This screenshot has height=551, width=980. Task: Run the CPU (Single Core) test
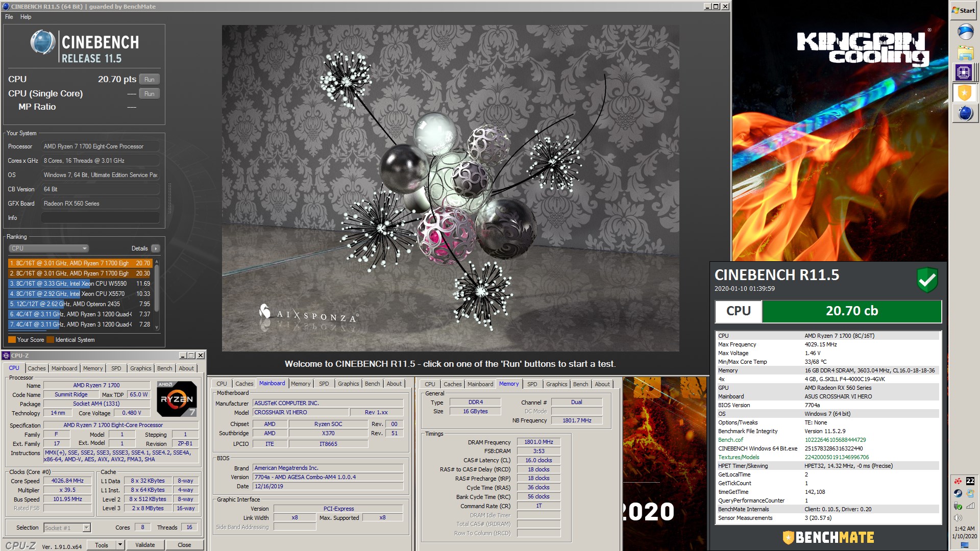[149, 93]
